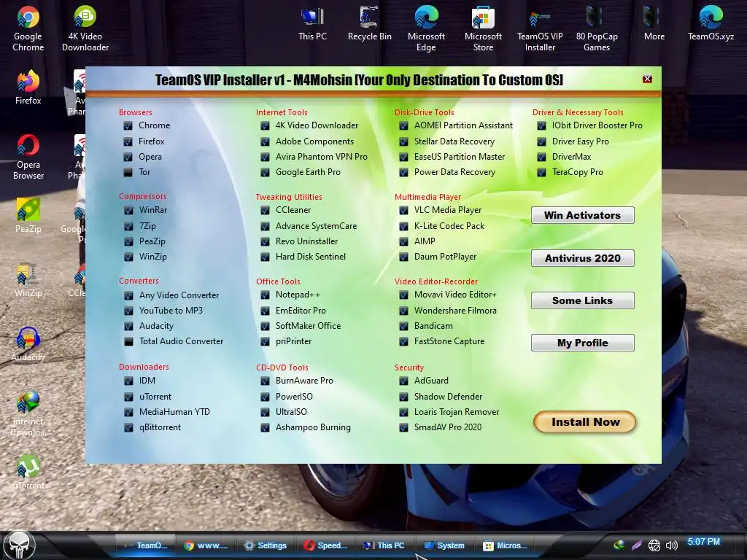747x560 pixels.
Task: Switch to Settings taskbar item
Action: [266, 545]
